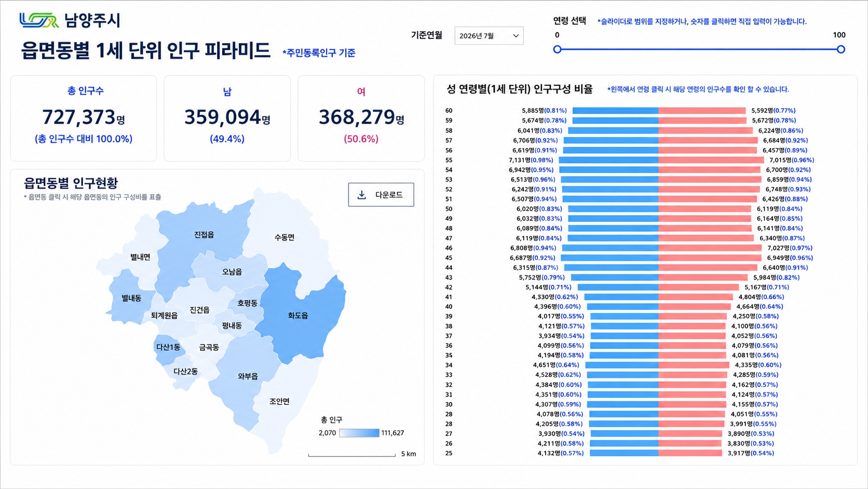
Task: Click the 총 인구 color legend gradient
Action: click(x=359, y=433)
